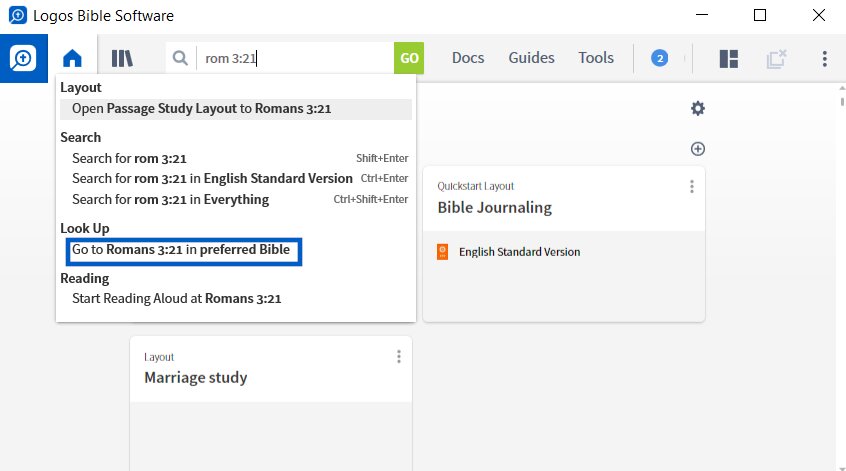
Task: Click the English Standard Version resource icon
Action: (x=442, y=252)
